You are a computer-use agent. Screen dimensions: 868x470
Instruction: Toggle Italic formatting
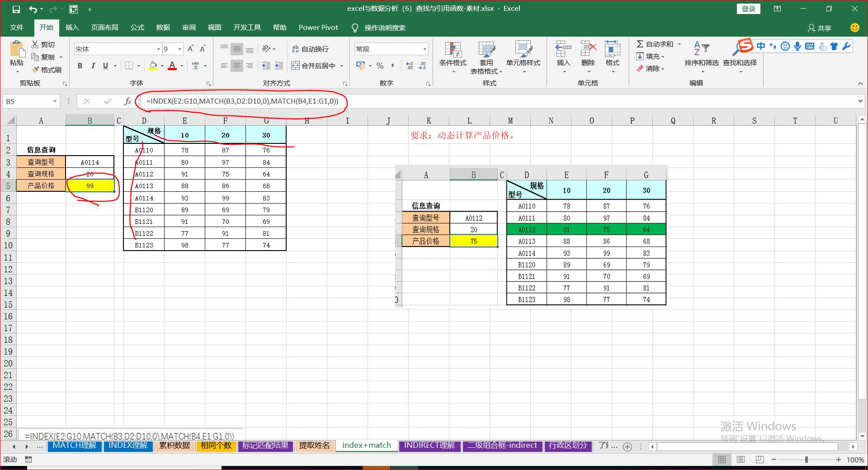[x=93, y=66]
